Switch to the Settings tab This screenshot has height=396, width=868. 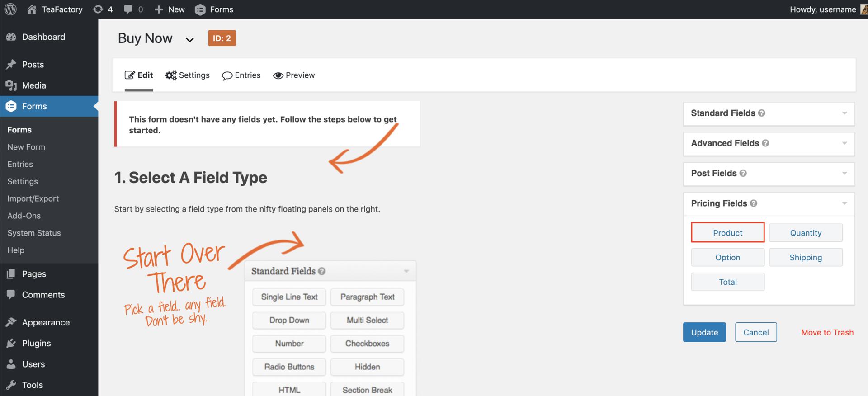188,75
